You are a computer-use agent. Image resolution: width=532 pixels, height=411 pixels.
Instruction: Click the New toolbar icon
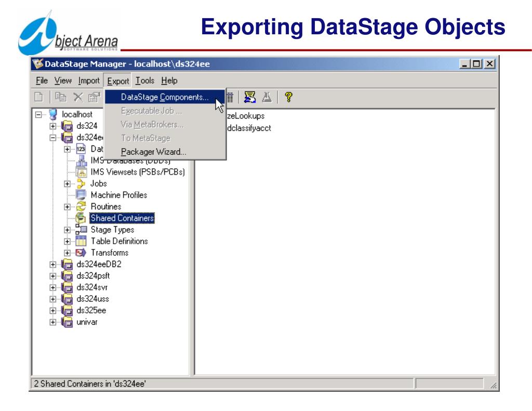click(39, 97)
